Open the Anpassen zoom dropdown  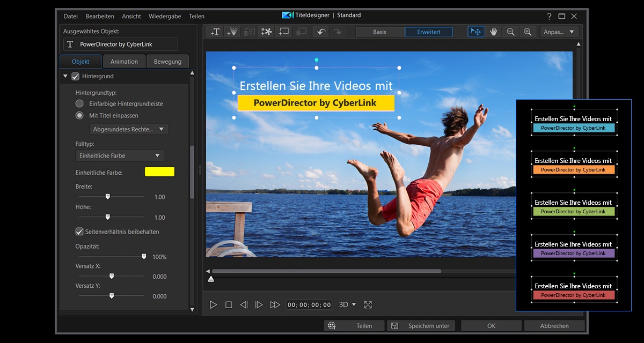(559, 32)
